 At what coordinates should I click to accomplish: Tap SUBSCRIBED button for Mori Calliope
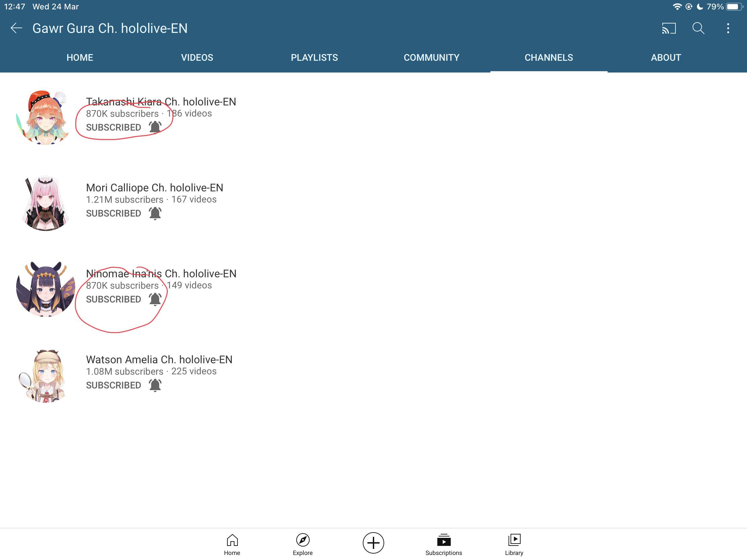(114, 213)
